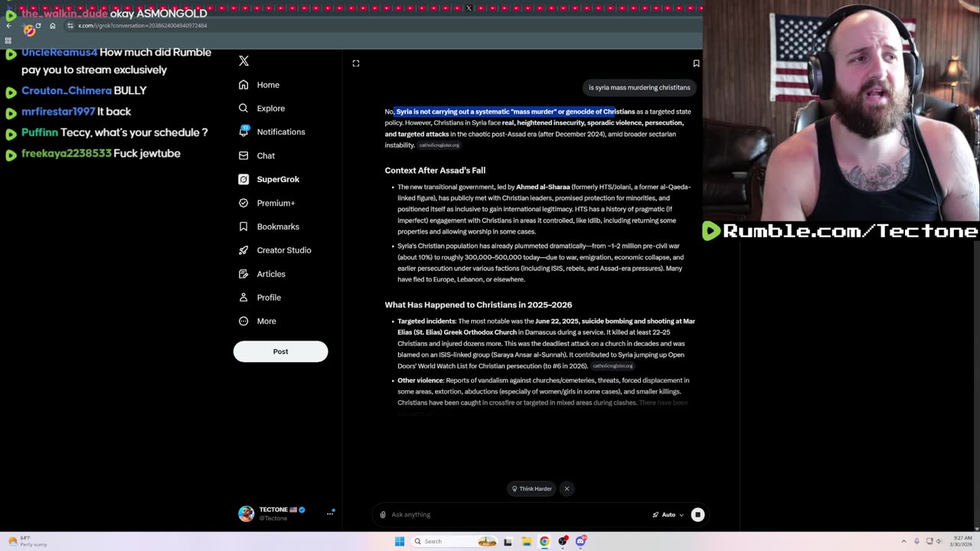
Task: Click the Think Harder button
Action: tap(532, 488)
